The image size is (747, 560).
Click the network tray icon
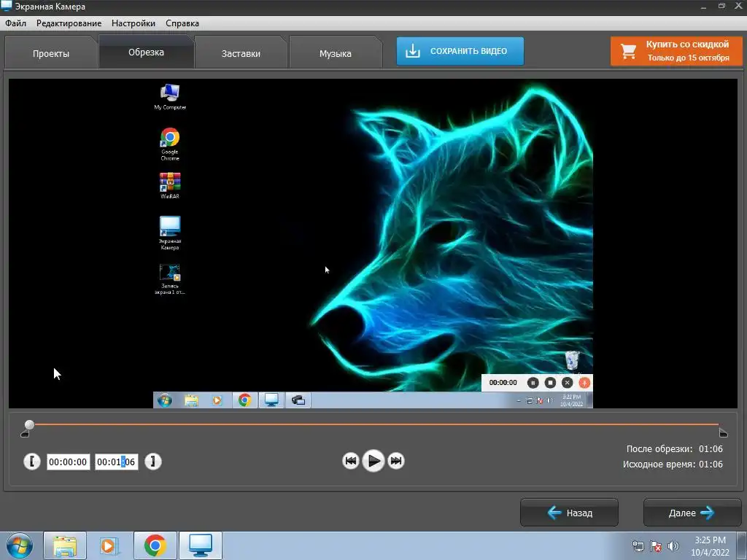click(x=638, y=546)
